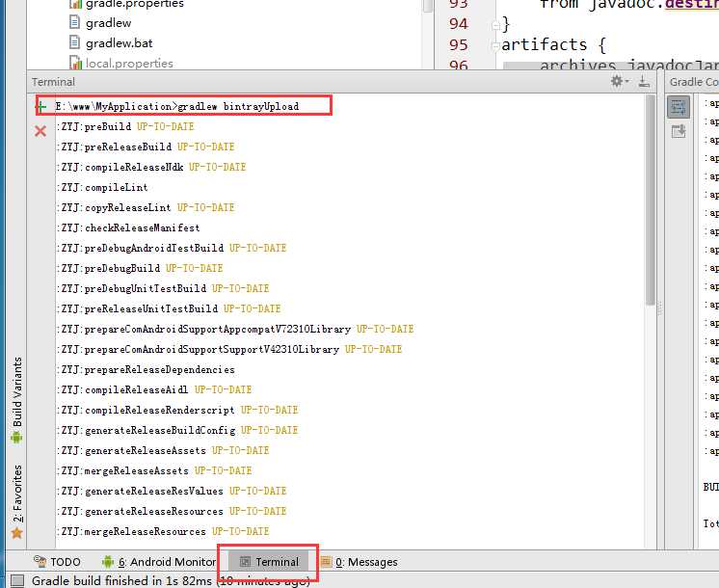Click the Favorites star icon on the side strip
This screenshot has width=719, height=588.
(x=17, y=533)
